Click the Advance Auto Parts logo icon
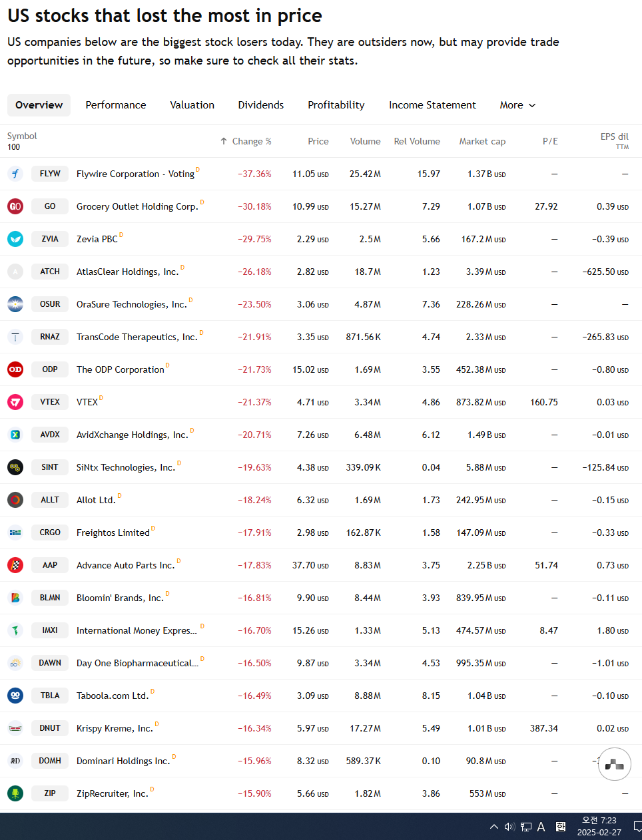The image size is (642, 840). [15, 565]
